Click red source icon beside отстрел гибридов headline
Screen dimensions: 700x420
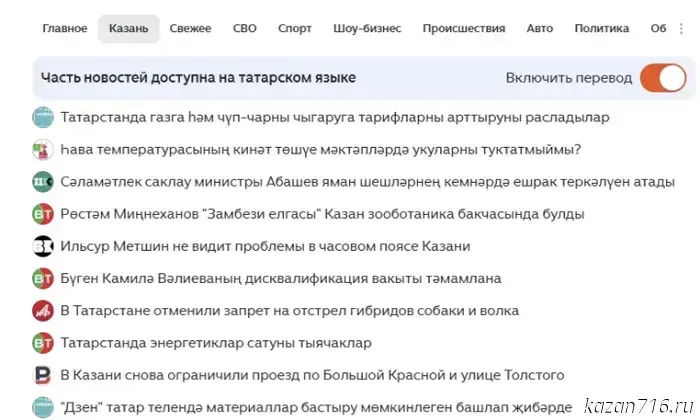click(43, 311)
